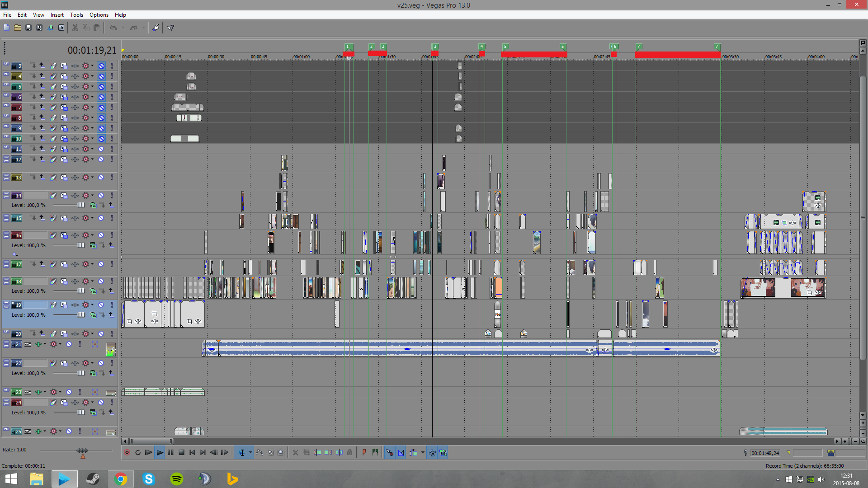Select the Zoom edit tool
The image size is (868, 488).
[281, 452]
